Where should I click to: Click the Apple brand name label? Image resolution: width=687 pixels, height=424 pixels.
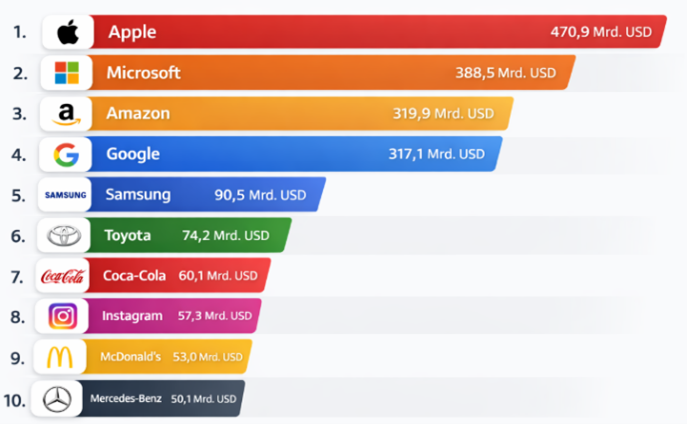pos(132,32)
